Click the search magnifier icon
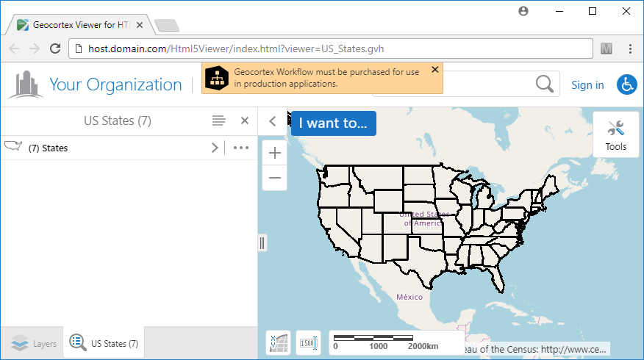644x360 pixels. 544,84
